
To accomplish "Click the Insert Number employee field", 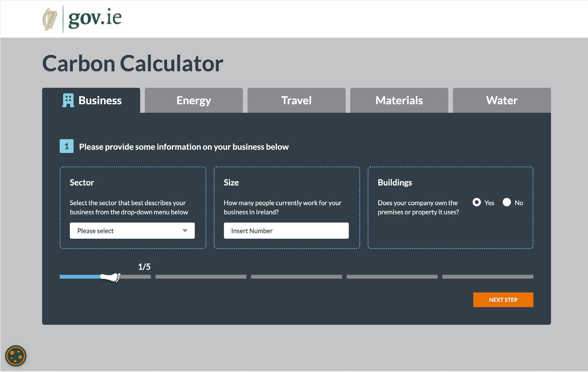I will click(x=286, y=231).
